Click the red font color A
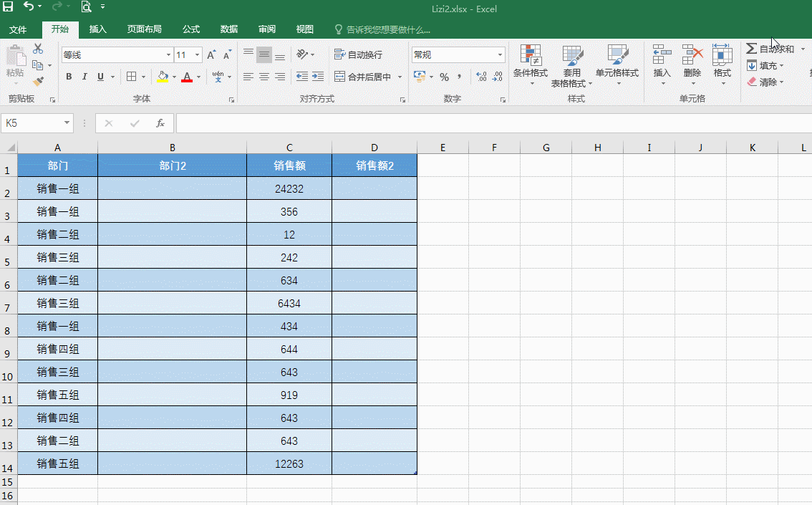The height and width of the screenshot is (505, 812). point(187,77)
